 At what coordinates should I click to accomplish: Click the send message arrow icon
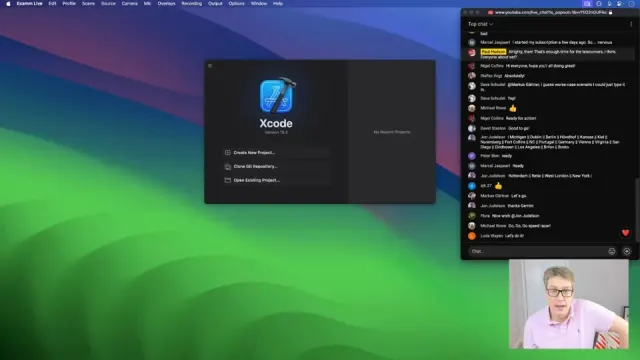[627, 251]
